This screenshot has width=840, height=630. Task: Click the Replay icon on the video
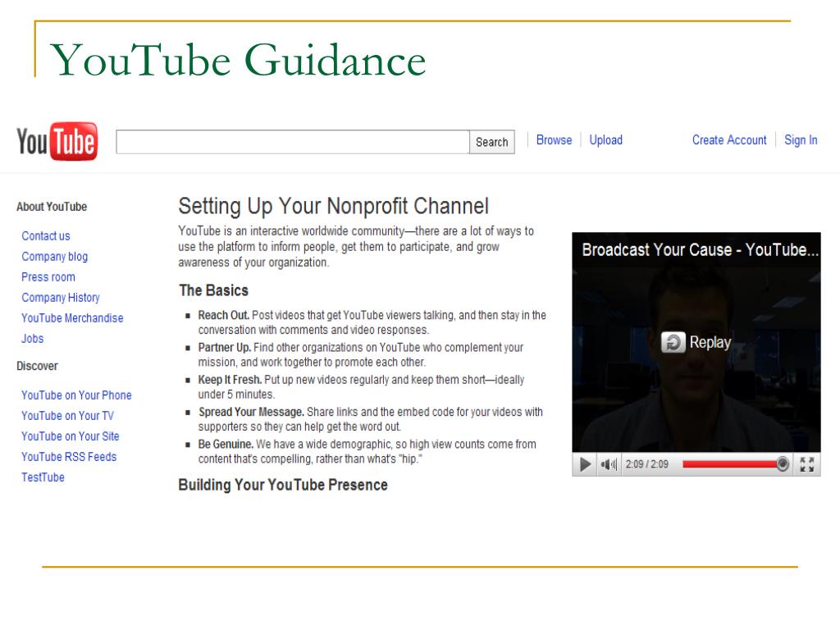click(673, 342)
